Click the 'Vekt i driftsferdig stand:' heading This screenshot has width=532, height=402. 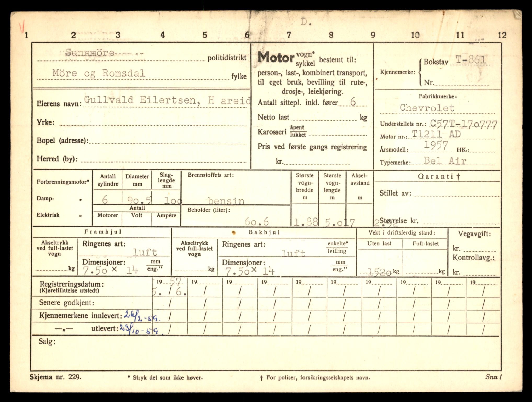point(402,233)
